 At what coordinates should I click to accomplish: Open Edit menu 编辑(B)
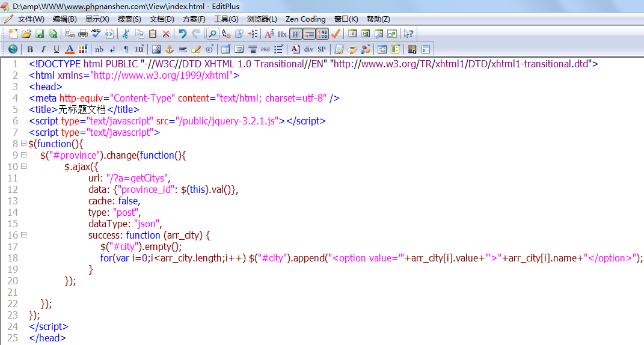[64, 19]
